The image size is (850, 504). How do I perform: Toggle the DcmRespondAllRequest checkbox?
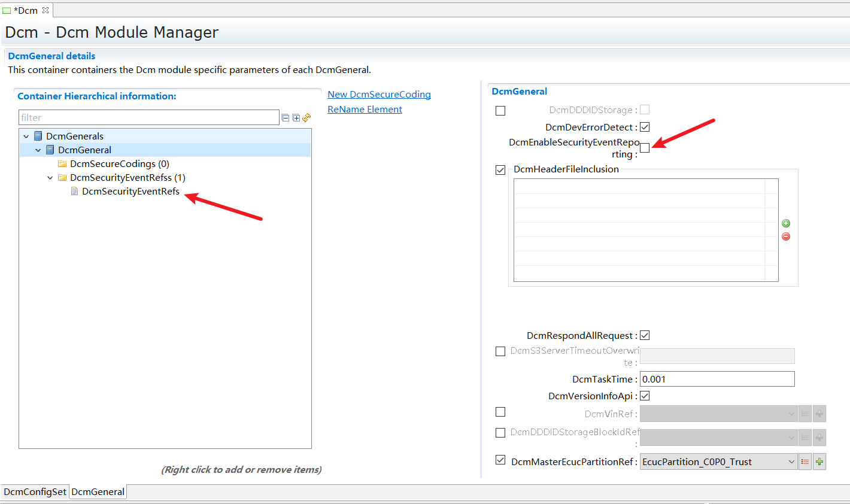coord(645,335)
